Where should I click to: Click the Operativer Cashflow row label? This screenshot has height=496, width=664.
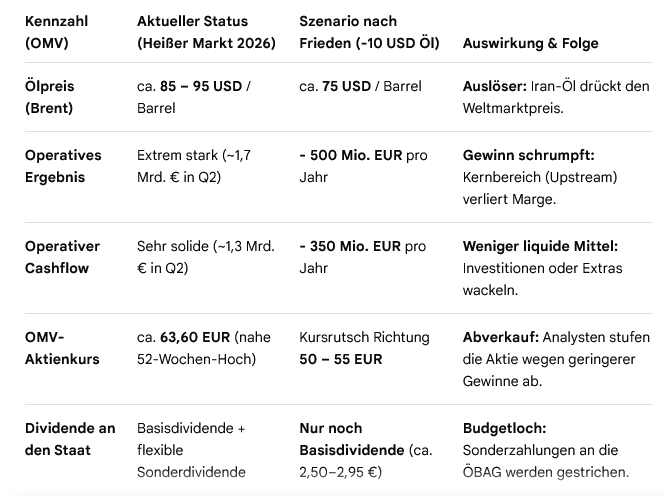[62, 257]
